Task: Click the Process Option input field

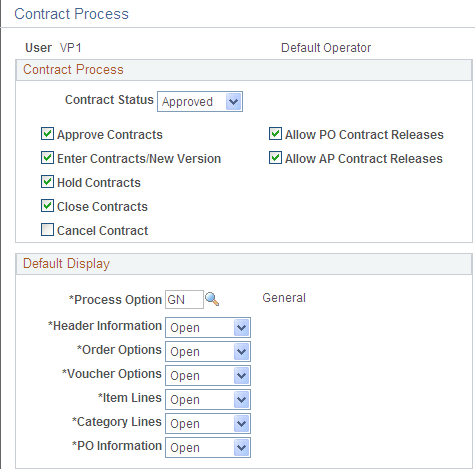Action: point(184,299)
